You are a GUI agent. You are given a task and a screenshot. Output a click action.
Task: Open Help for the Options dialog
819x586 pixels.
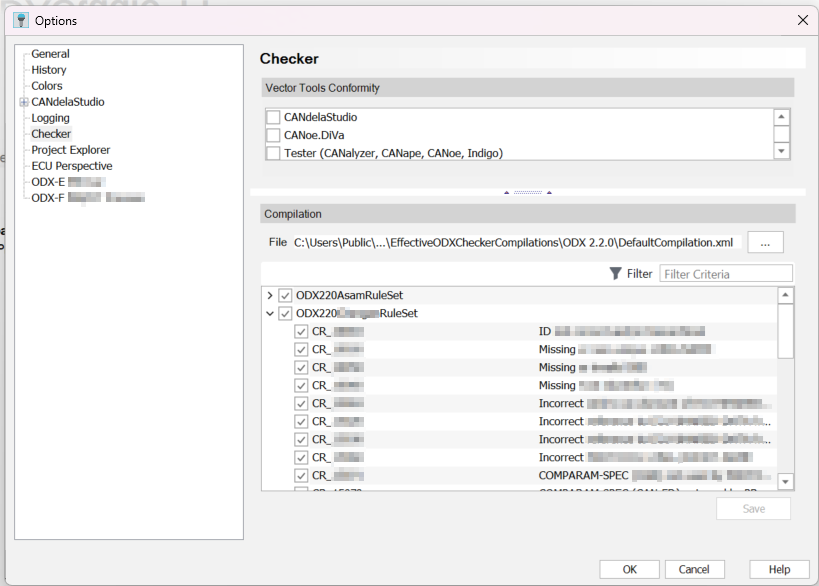(x=779, y=569)
